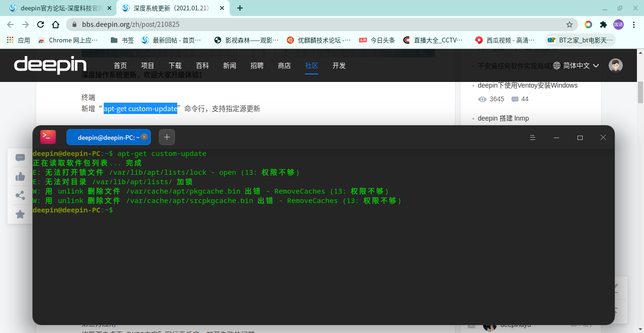Open the 下载 navigation menu item
Image resolution: width=644 pixels, height=333 pixels.
pyautogui.click(x=175, y=65)
